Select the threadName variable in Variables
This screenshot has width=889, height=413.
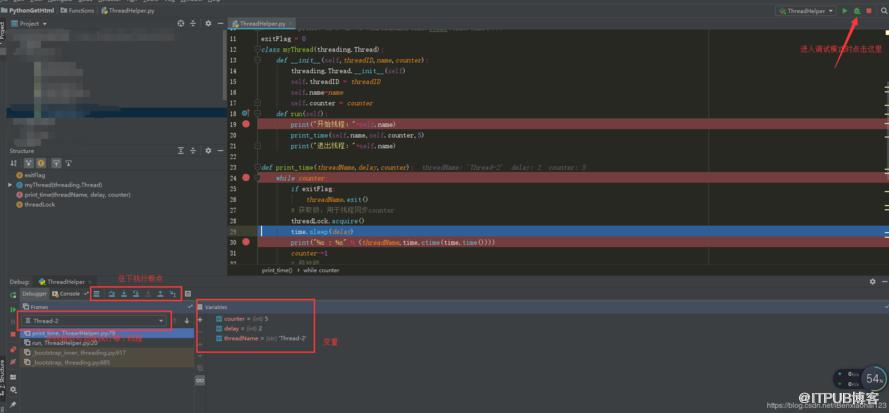click(x=261, y=338)
